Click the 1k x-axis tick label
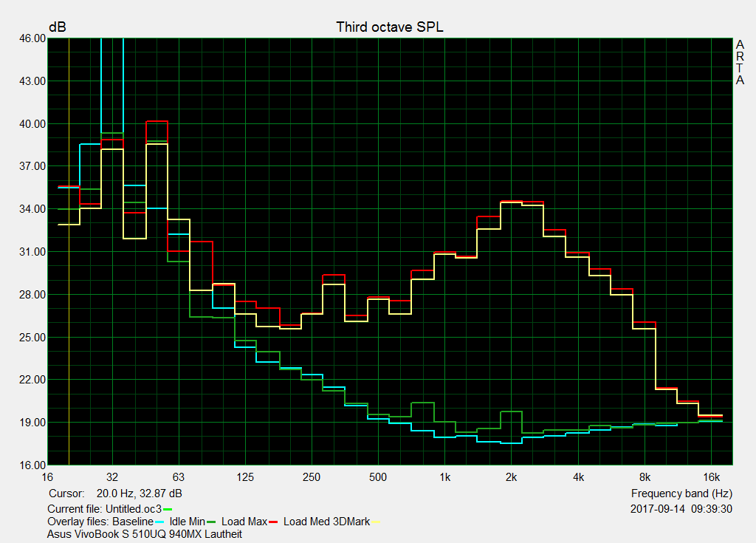This screenshot has width=756, height=543. (444, 477)
